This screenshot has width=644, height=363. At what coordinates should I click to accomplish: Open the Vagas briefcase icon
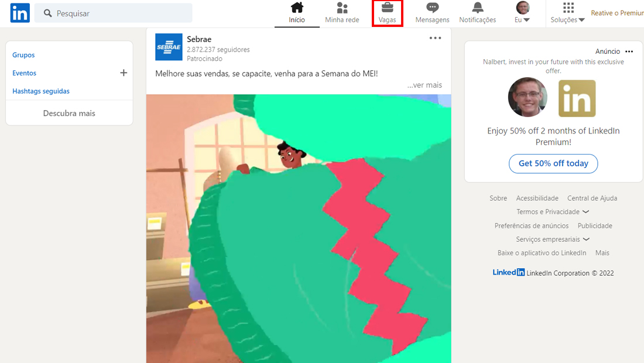[x=388, y=8]
